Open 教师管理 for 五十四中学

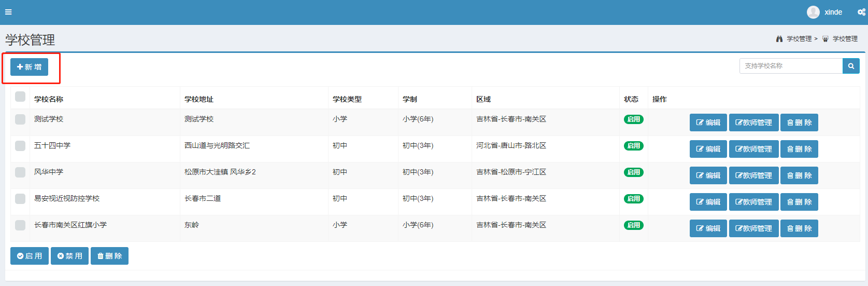click(753, 149)
